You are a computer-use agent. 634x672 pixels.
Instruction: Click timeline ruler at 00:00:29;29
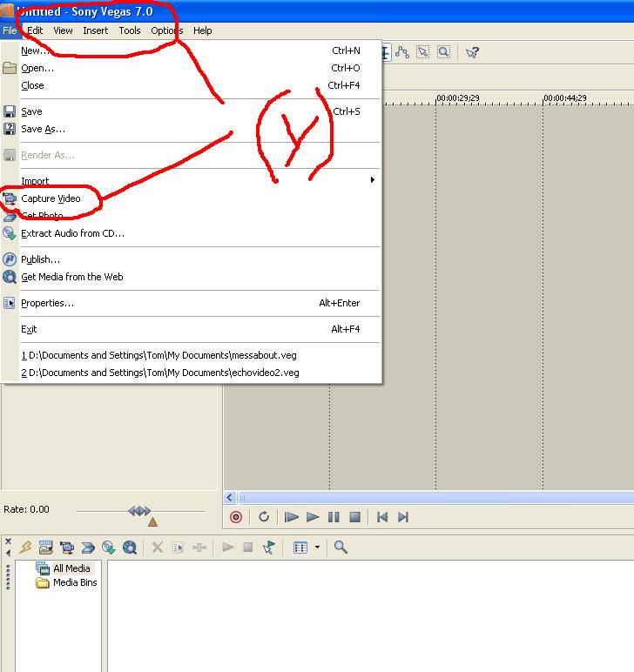[458, 98]
